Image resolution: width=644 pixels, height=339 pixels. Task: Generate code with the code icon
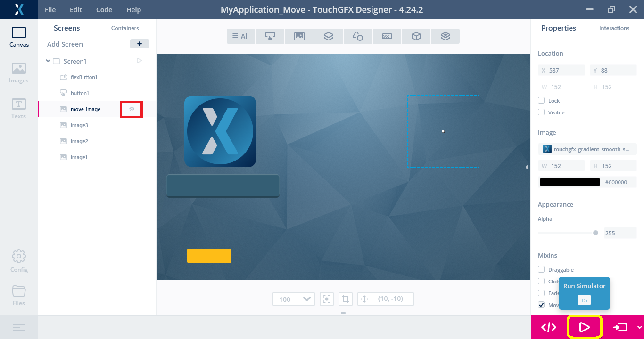click(x=549, y=327)
